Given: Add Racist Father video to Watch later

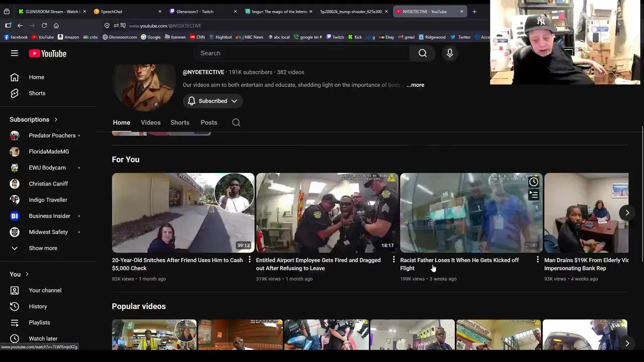Looking at the screenshot, I should (534, 182).
